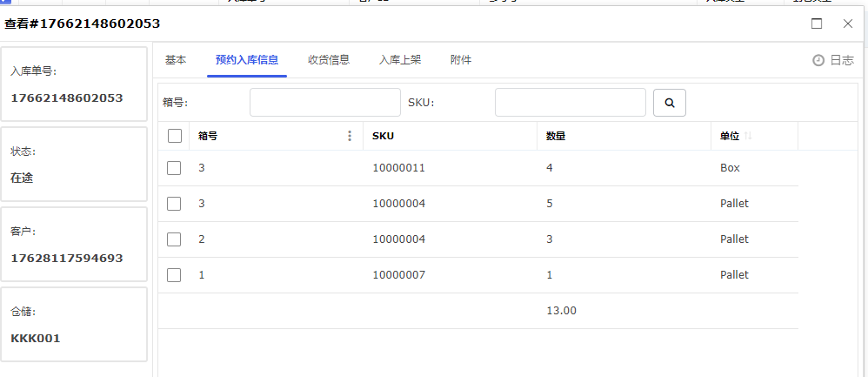868x377 pixels.
Task: Click the total value 13.00
Action: pos(561,311)
